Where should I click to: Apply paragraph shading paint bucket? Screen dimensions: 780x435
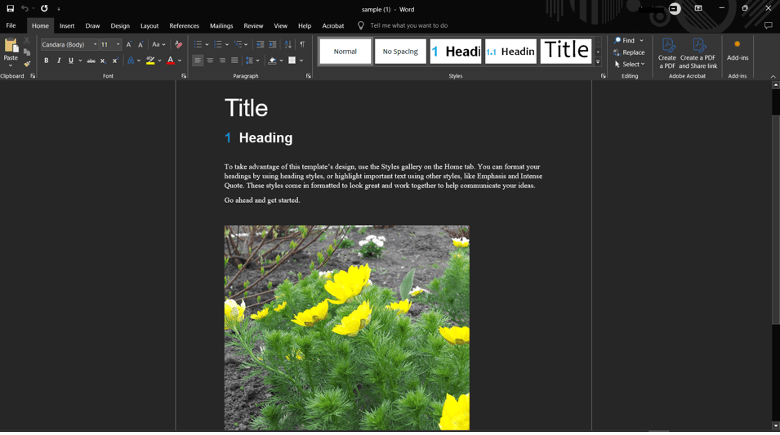tap(272, 61)
